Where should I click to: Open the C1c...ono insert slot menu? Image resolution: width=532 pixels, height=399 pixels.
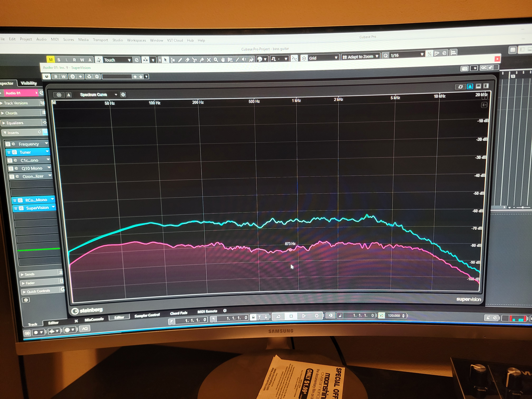48,160
